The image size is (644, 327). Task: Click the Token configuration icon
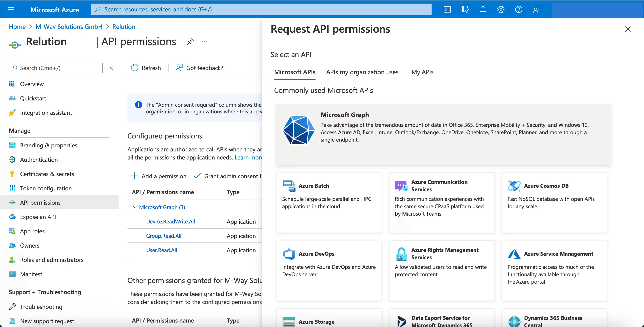[12, 188]
